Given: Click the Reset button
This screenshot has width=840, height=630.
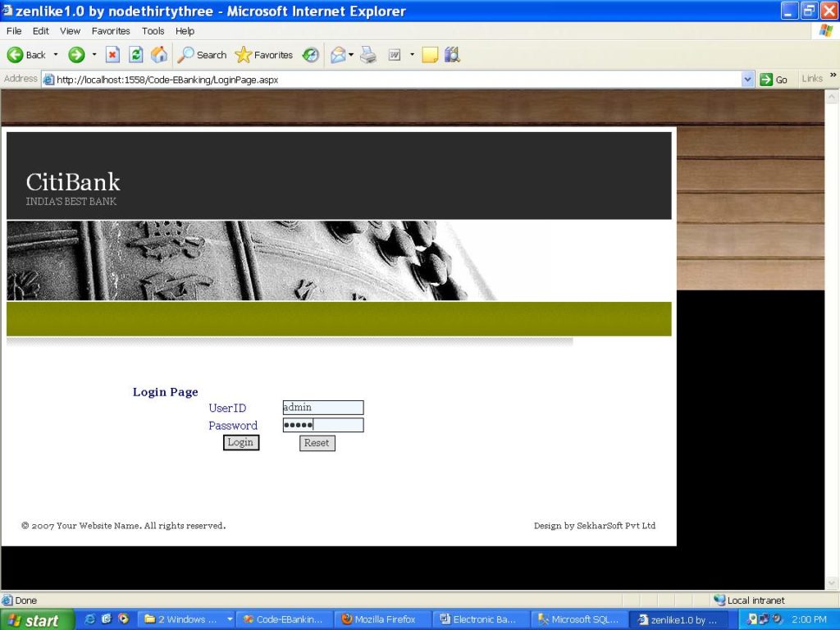Looking at the screenshot, I should pyautogui.click(x=317, y=443).
